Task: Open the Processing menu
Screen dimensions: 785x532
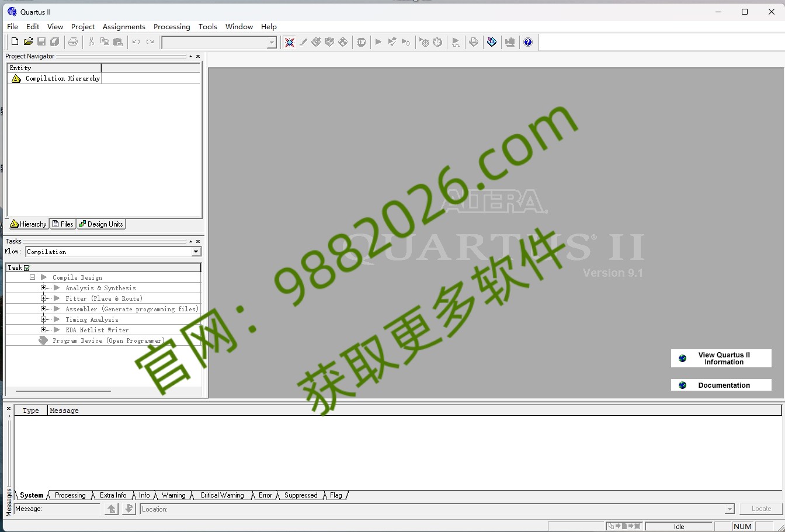Action: point(172,27)
